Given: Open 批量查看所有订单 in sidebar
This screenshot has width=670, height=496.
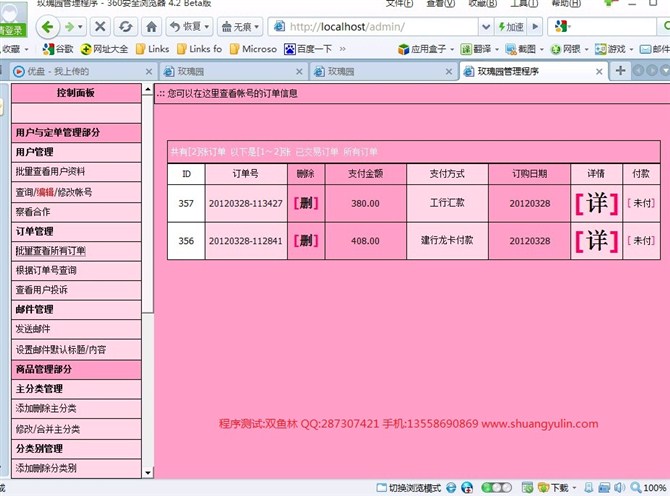Looking at the screenshot, I should click(51, 251).
